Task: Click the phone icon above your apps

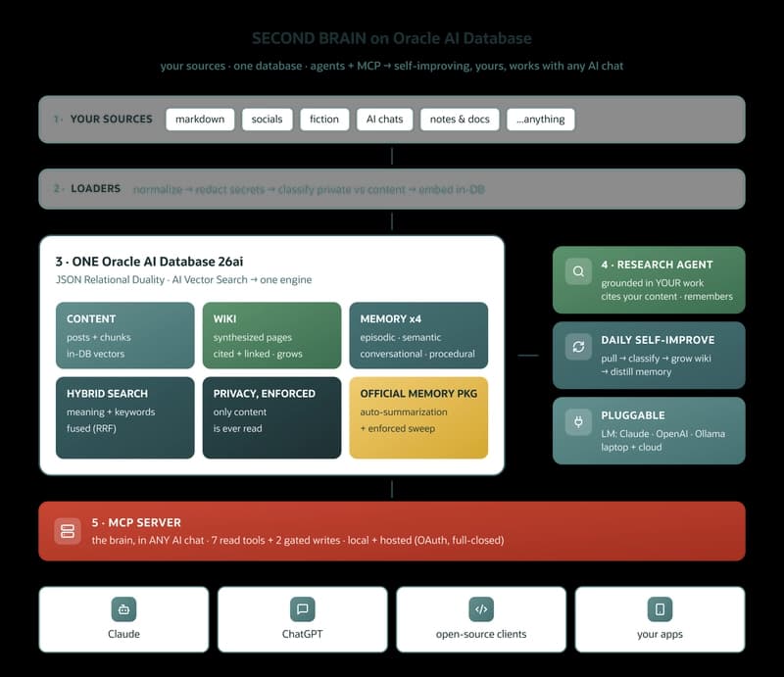Action: pyautogui.click(x=660, y=609)
